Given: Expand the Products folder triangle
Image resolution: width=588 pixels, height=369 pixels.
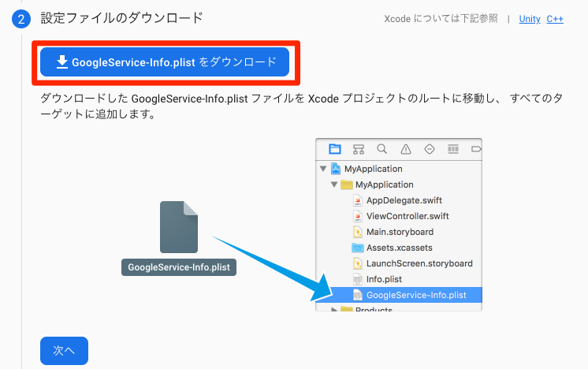Looking at the screenshot, I should coord(334,310).
